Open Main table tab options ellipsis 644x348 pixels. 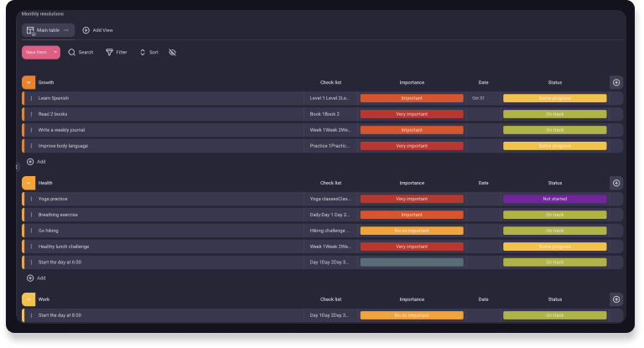pyautogui.click(x=66, y=30)
